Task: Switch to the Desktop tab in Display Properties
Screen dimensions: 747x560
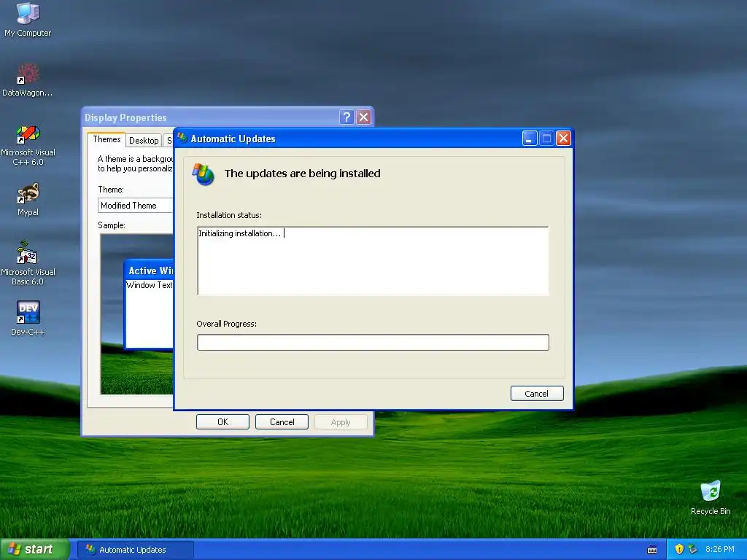Action: [144, 141]
